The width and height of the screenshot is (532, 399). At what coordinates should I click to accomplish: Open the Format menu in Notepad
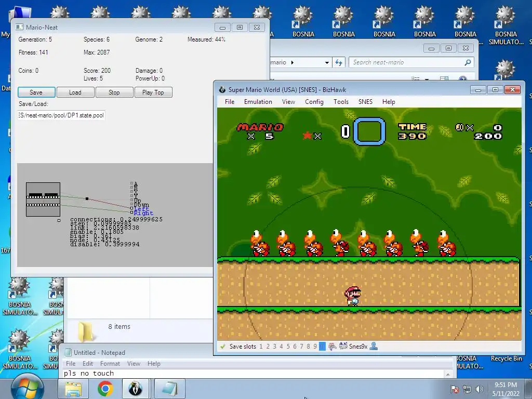click(x=110, y=363)
